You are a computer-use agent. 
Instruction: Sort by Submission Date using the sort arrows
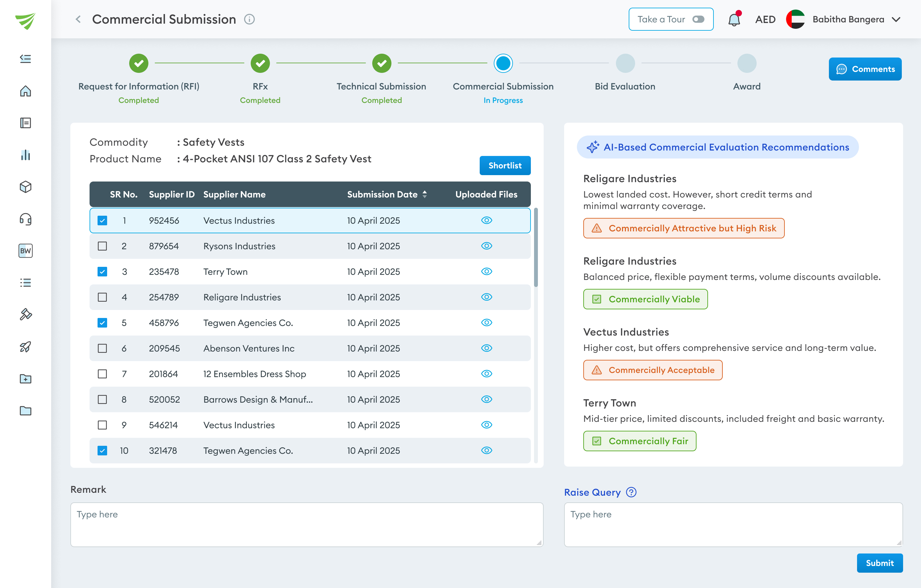click(425, 194)
